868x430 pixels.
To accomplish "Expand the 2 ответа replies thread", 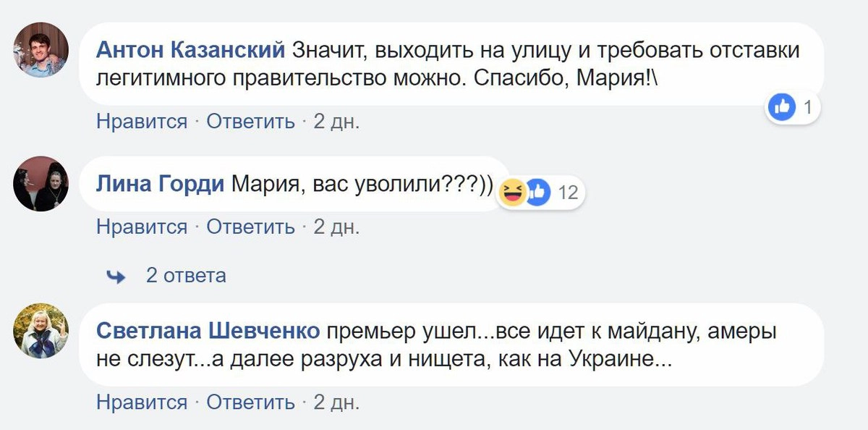I will point(186,276).
